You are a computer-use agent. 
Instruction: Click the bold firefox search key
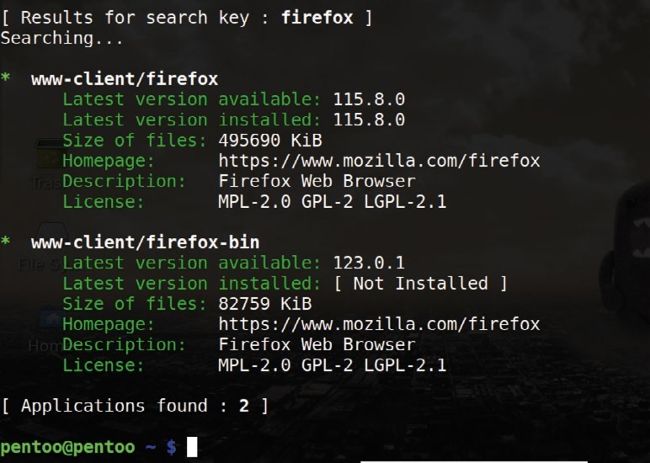click(317, 18)
